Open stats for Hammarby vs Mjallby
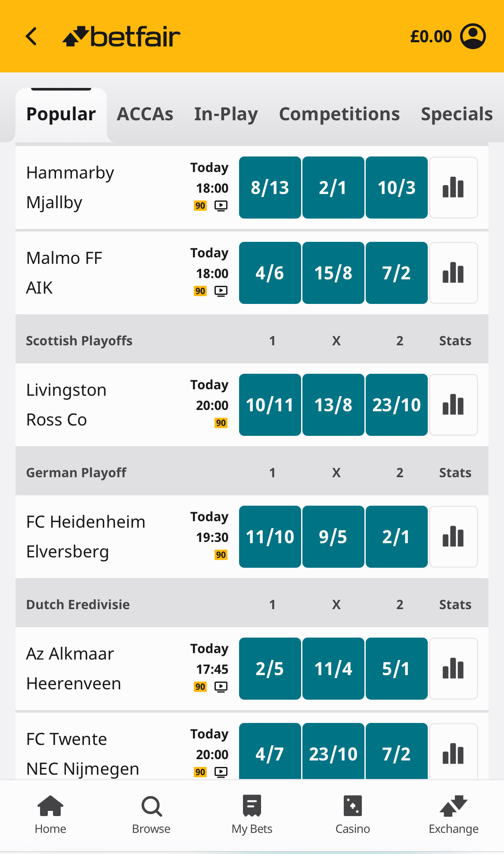Image resolution: width=504 pixels, height=854 pixels. click(x=453, y=187)
